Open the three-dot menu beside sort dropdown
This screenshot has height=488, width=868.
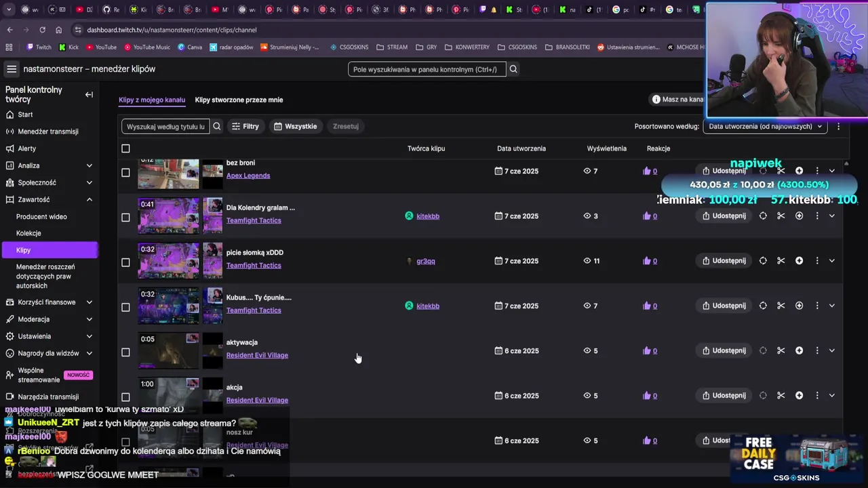838,126
